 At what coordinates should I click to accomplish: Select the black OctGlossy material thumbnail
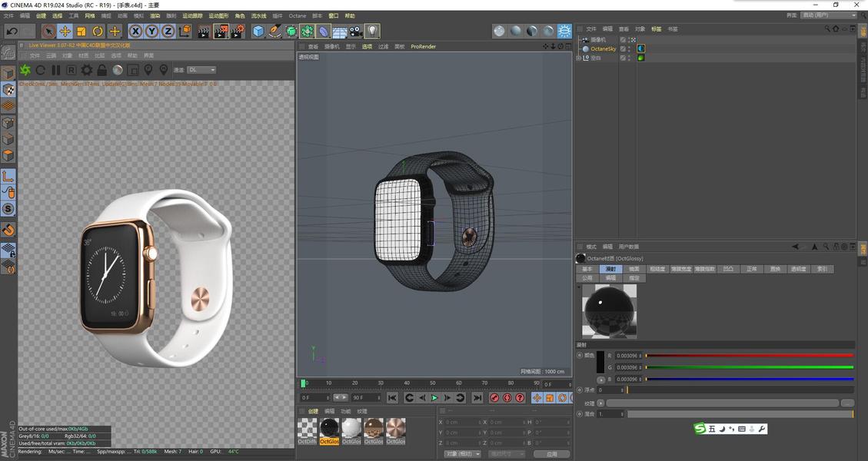pyautogui.click(x=329, y=430)
